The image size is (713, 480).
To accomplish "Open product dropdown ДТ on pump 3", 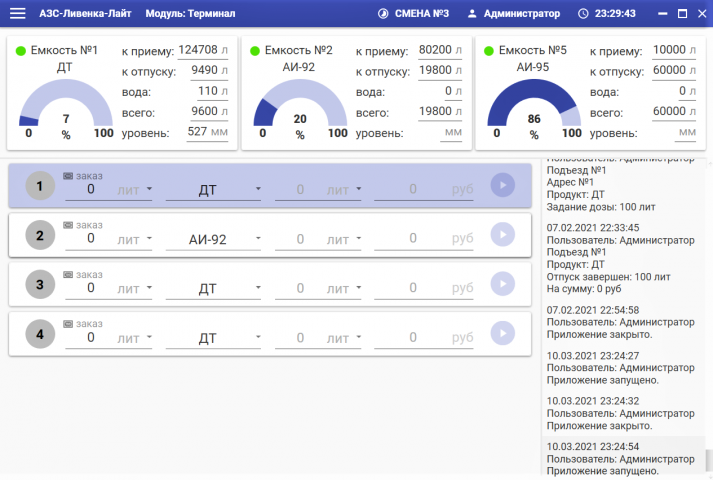I will [213, 288].
